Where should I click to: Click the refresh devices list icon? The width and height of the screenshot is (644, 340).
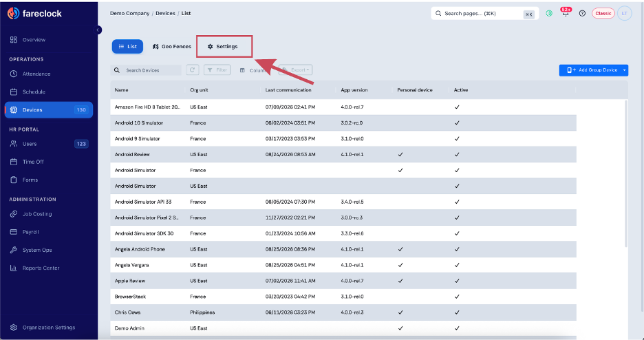pyautogui.click(x=193, y=70)
